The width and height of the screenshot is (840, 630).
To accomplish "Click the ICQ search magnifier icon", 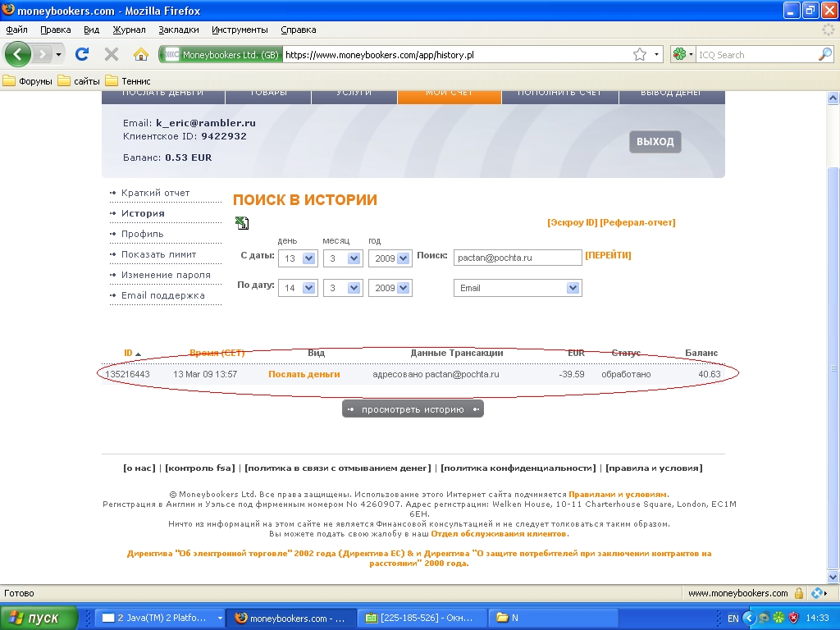I will pyautogui.click(x=825, y=55).
